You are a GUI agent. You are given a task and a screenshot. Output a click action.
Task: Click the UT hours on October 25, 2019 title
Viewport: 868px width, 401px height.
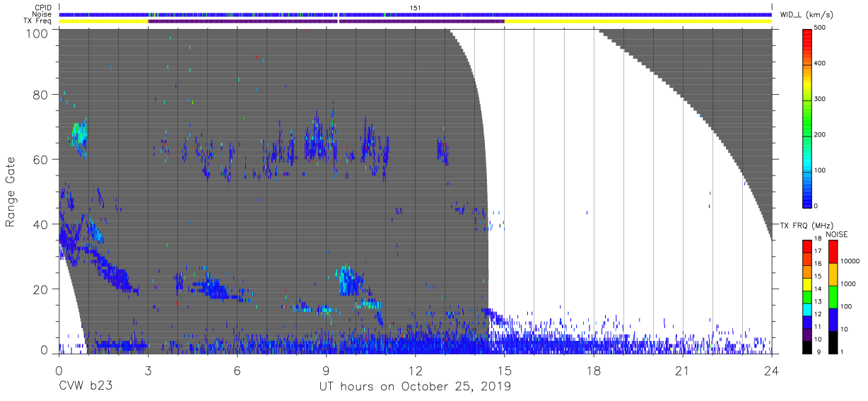[415, 387]
